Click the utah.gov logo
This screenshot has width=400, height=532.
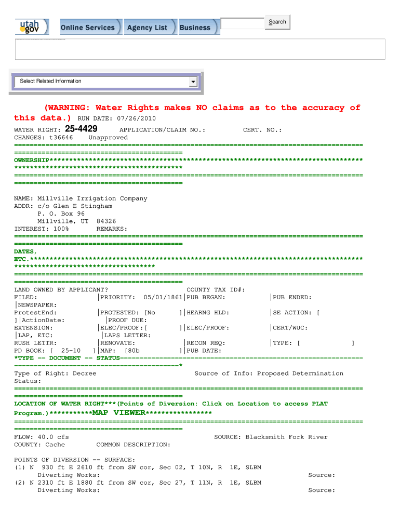[32, 26]
